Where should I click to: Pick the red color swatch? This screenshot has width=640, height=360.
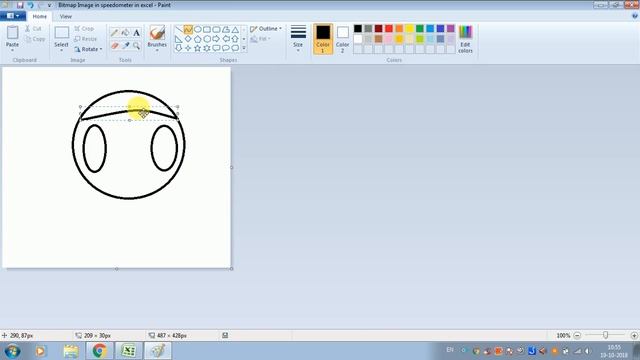click(x=389, y=28)
